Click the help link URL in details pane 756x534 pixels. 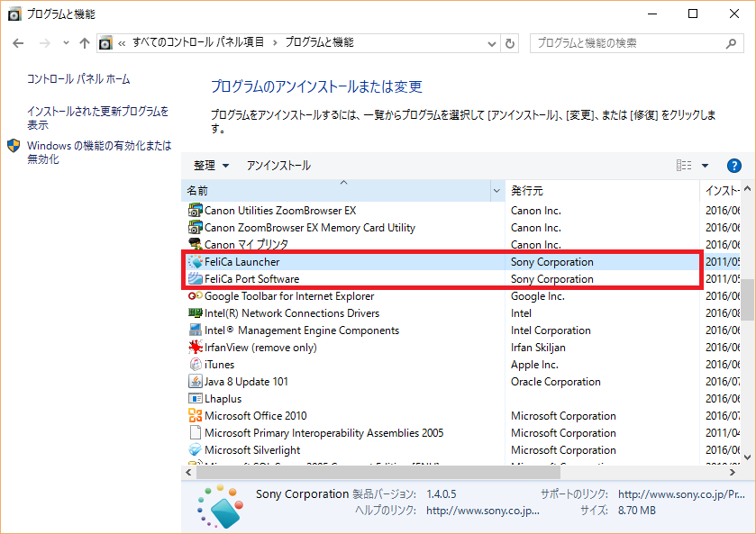click(x=483, y=511)
